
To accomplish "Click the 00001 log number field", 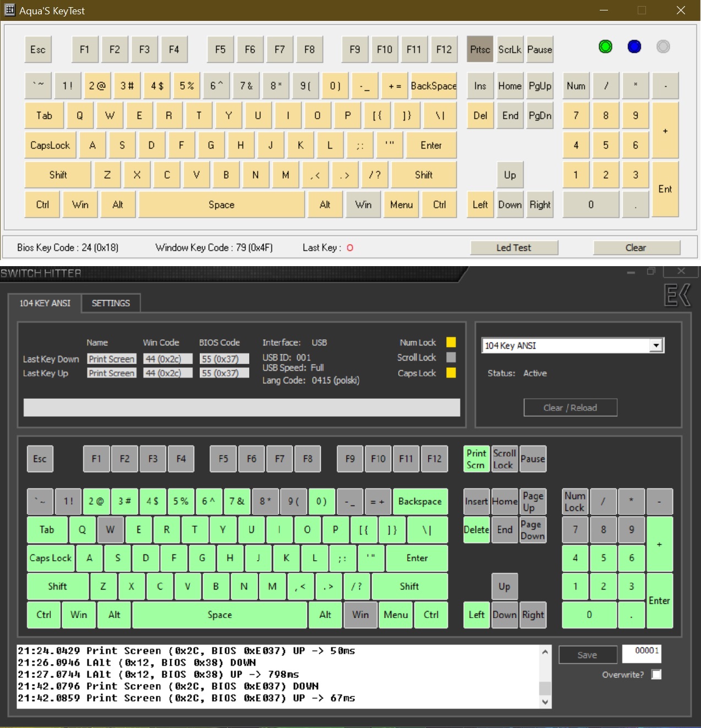I will (642, 653).
